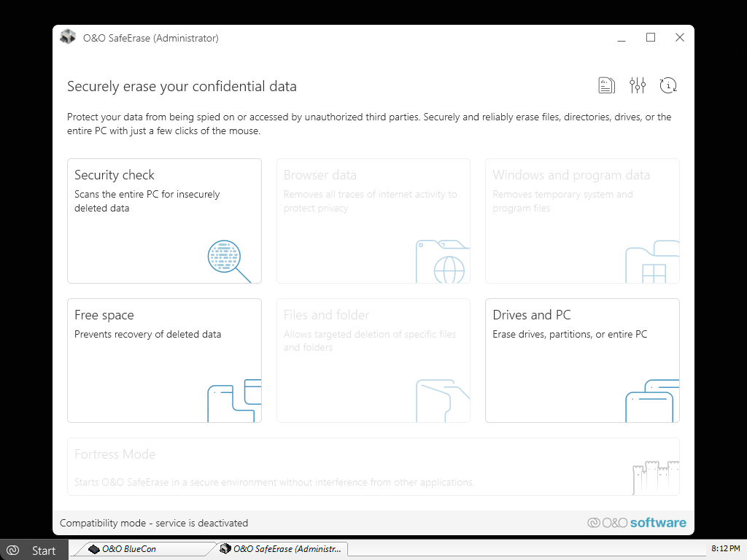This screenshot has height=560, width=747.
Task: Click the circular arrow update info icon
Action: 667,86
